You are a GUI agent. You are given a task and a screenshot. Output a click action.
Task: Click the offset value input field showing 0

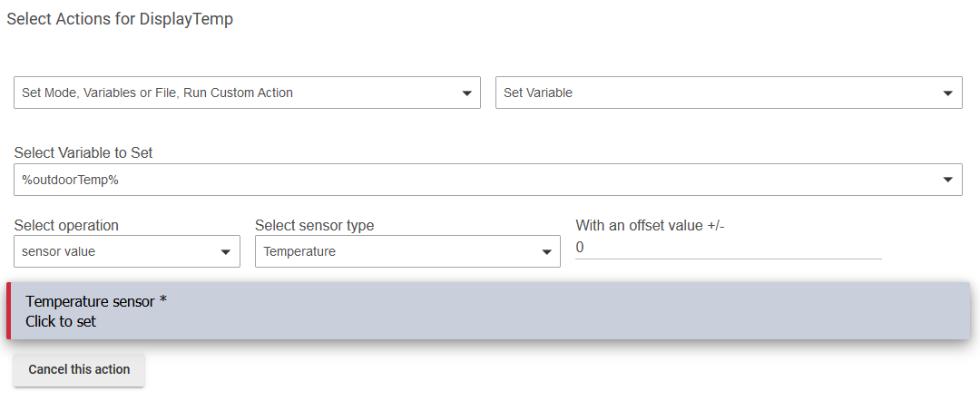(728, 248)
